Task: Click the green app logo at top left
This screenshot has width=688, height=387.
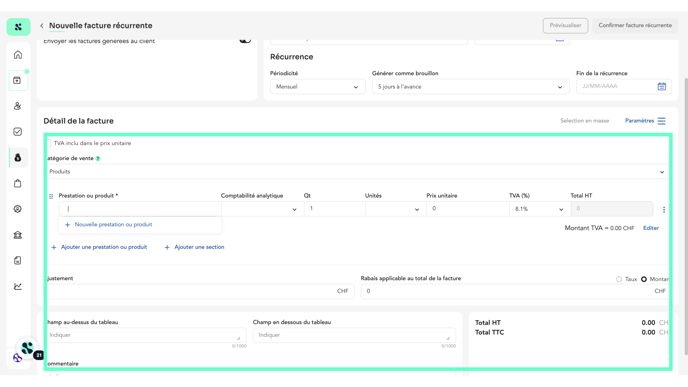Action: click(18, 27)
